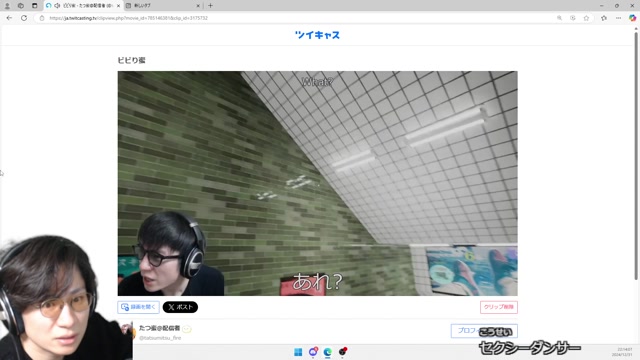
Task: Reload the page with the refresh icon
Action: (x=24, y=18)
